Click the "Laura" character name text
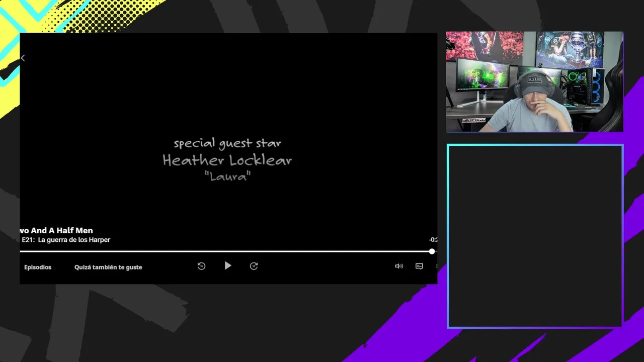Image resolution: width=644 pixels, height=362 pixels. coord(227,176)
